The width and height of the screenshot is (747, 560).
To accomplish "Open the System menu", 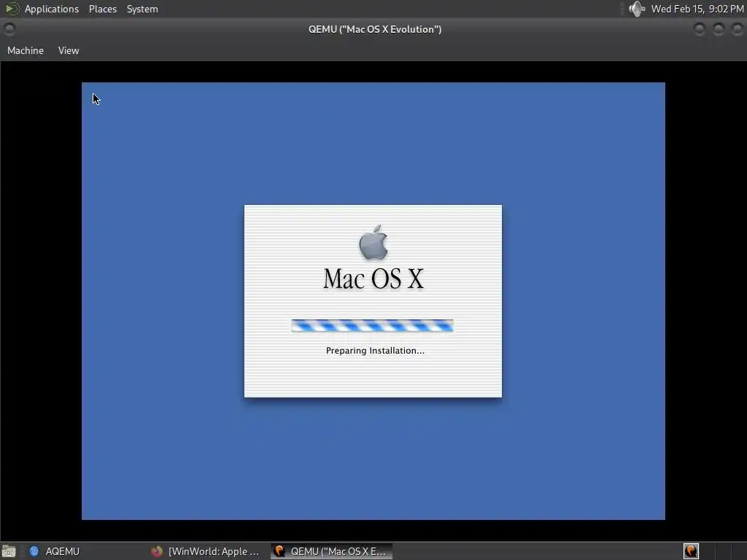I will (x=142, y=9).
